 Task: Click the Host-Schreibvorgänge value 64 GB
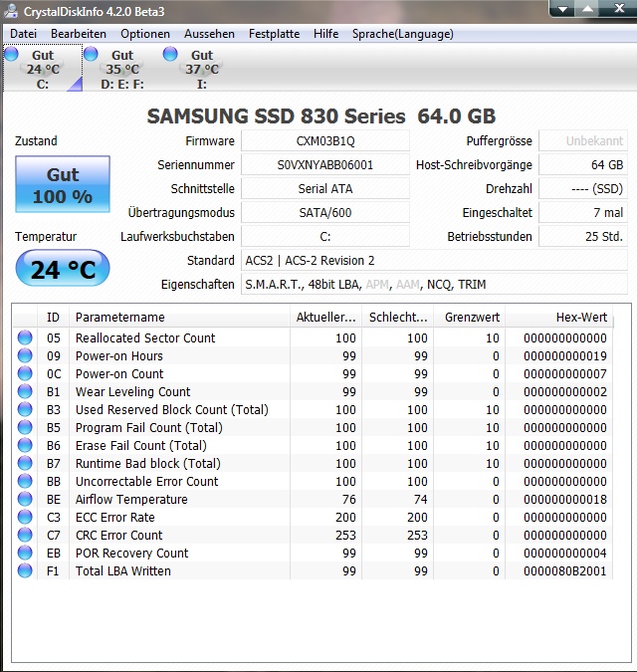click(583, 165)
